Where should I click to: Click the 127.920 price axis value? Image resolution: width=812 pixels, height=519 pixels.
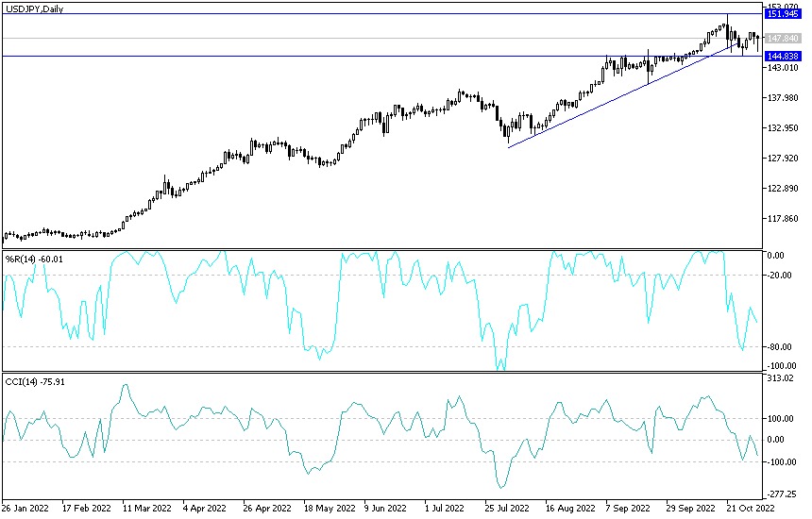[783, 158]
